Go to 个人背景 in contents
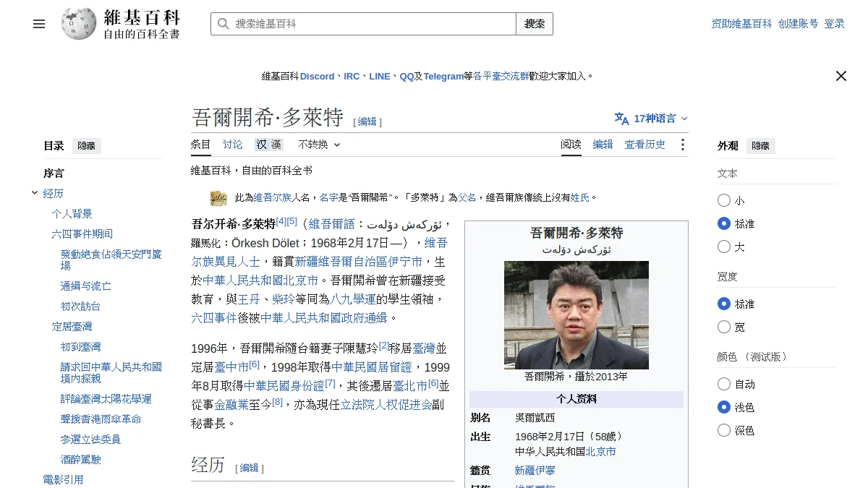Viewport: 868px width, 488px height. (x=72, y=214)
